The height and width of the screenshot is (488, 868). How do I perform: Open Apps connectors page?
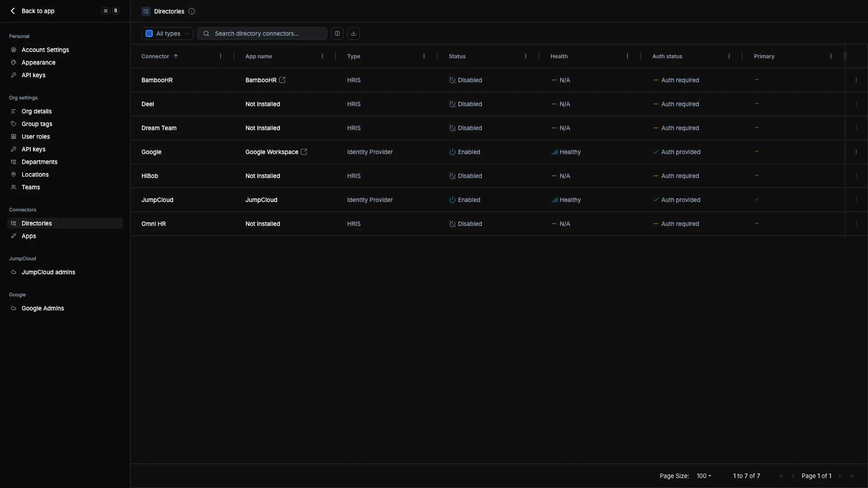click(x=65, y=236)
